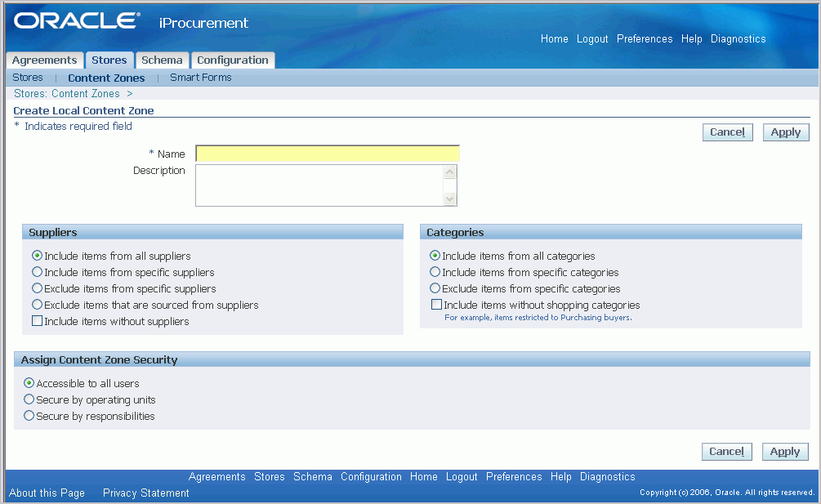The image size is (821, 504).
Task: Click the Description scrollbar down arrow
Action: [x=450, y=198]
